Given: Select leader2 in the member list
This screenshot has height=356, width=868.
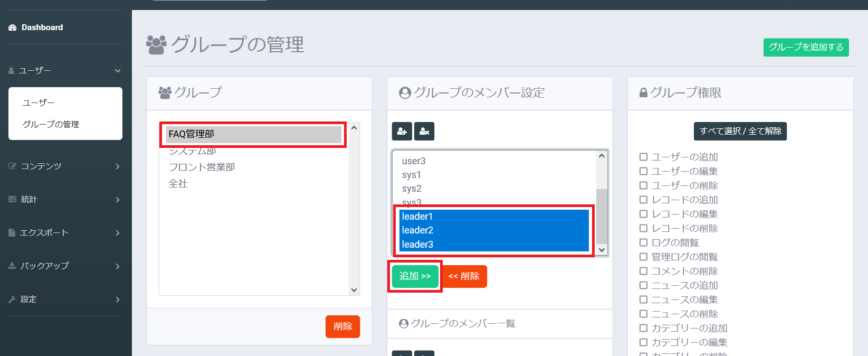Looking at the screenshot, I should 494,230.
